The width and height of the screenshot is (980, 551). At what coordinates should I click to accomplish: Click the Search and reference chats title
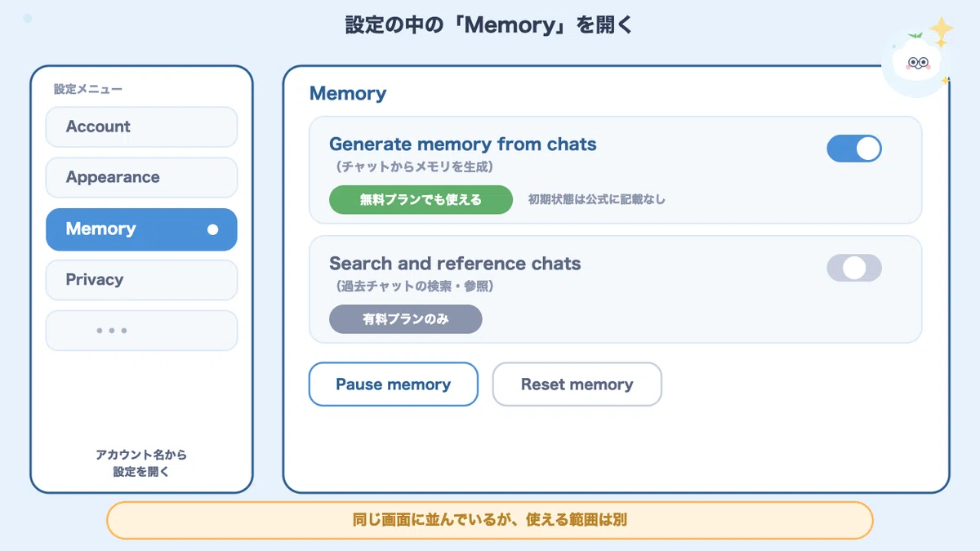point(455,264)
